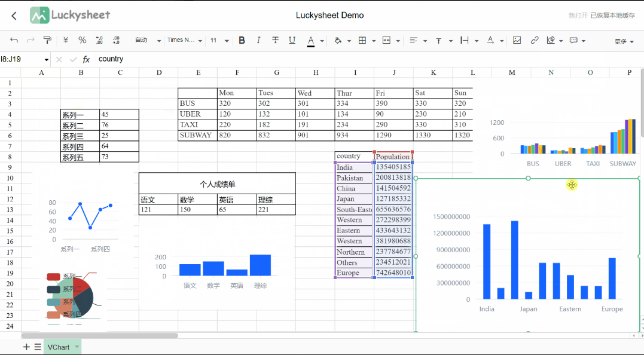Toggle underline formatting
644x355 pixels.
(x=292, y=40)
